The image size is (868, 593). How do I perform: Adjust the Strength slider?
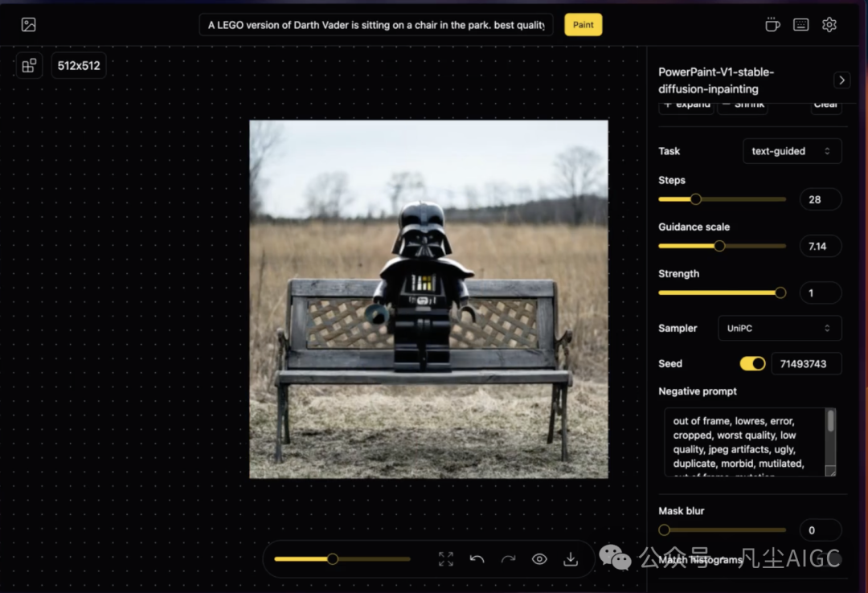[x=722, y=292]
